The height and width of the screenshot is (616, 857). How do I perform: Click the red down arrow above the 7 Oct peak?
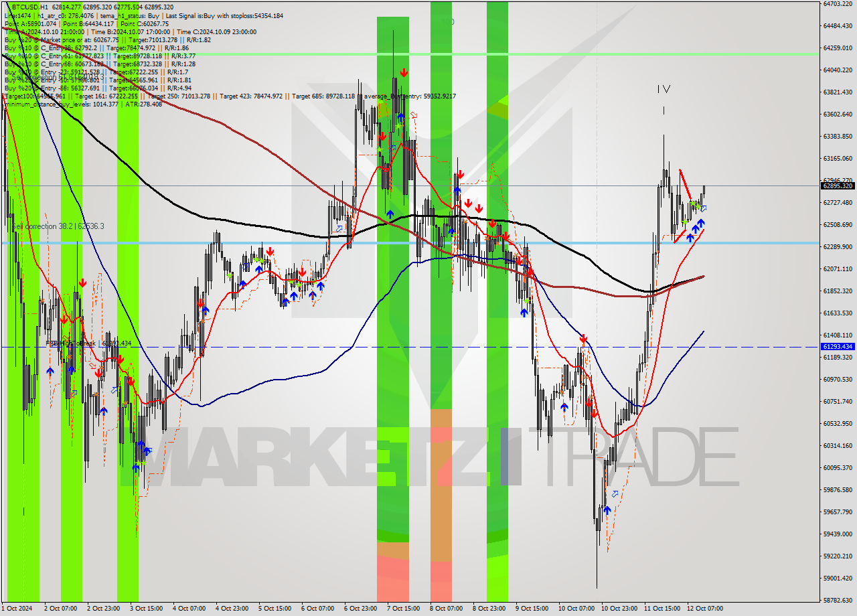[404, 72]
